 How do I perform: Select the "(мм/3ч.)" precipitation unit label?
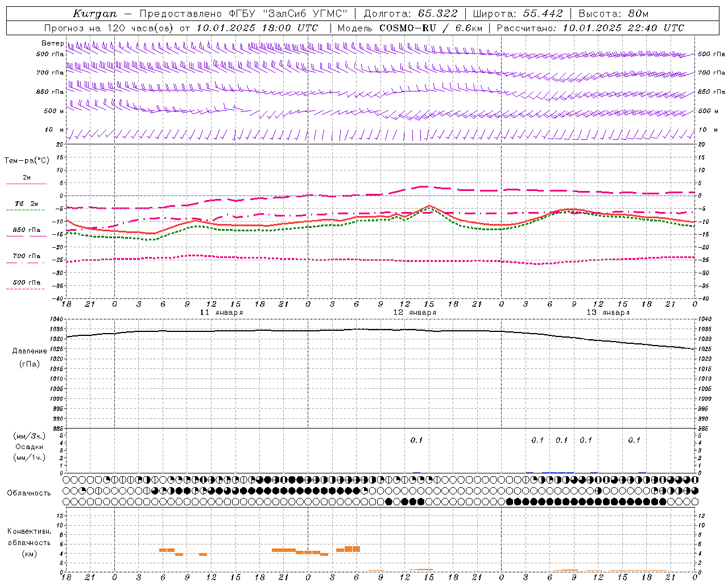click(x=30, y=436)
